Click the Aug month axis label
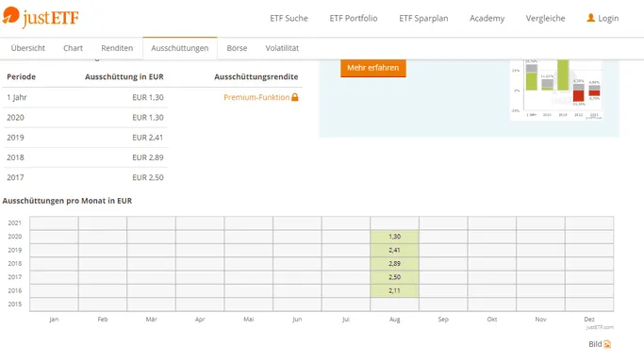Screen dimensions: 644x362 395,320
